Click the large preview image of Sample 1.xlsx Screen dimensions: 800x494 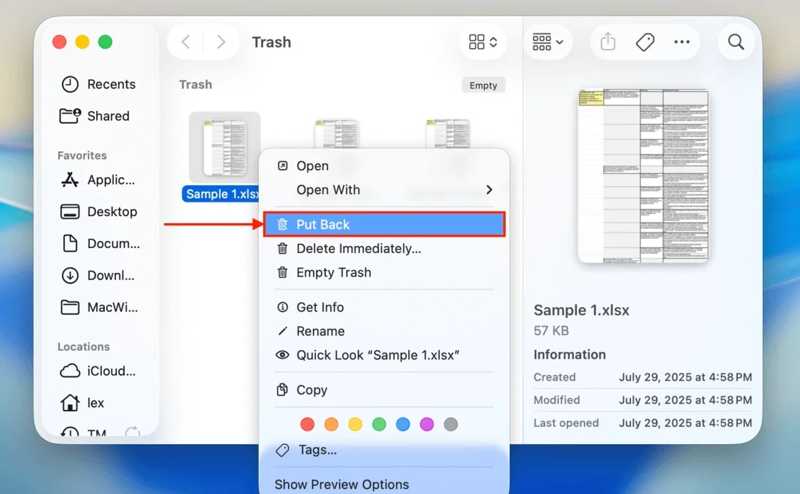pos(643,176)
